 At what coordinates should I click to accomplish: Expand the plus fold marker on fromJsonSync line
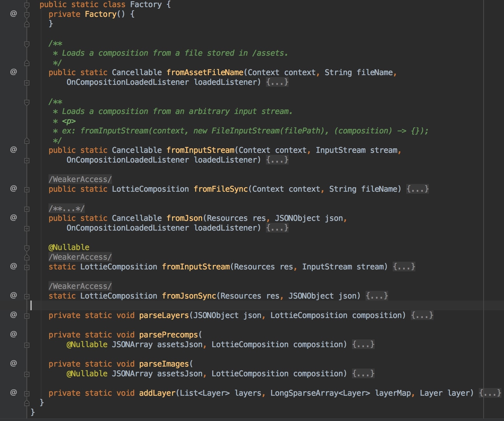pos(27,297)
